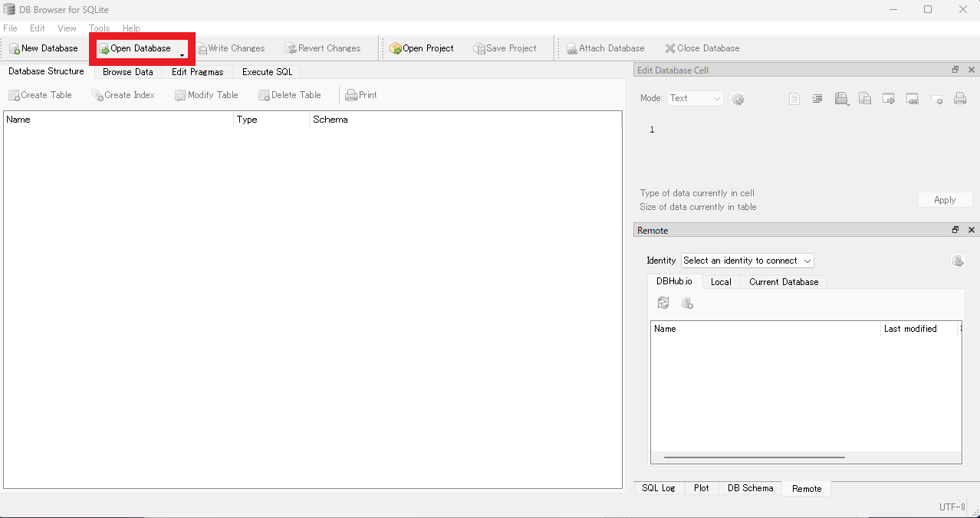Float the Edit Database Cell panel

point(955,70)
